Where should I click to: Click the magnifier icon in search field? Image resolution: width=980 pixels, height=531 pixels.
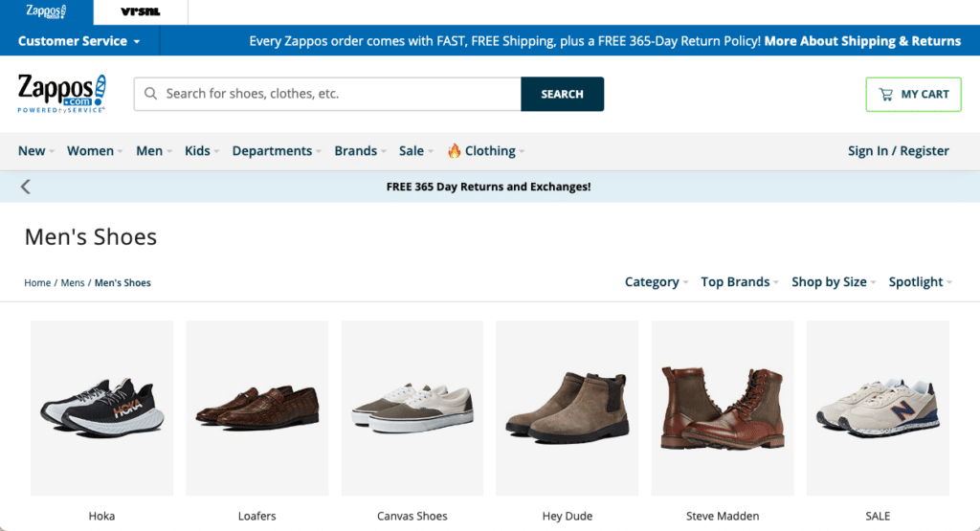pos(150,94)
